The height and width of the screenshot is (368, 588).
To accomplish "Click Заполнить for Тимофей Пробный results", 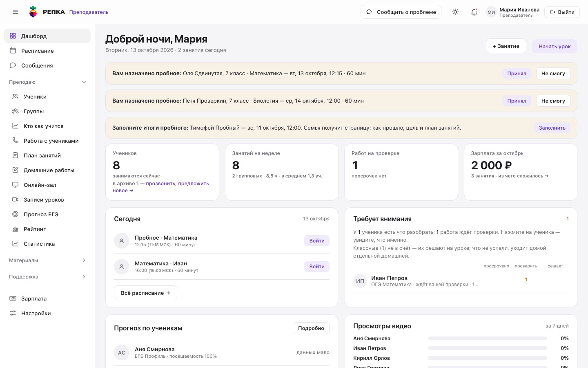I will [x=552, y=128].
